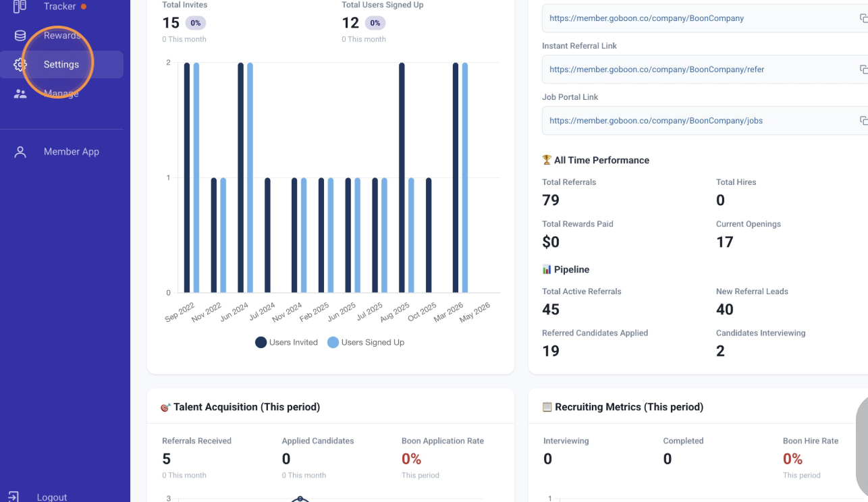The image size is (868, 502).
Task: Copy the Job Portal Link
Action: (x=863, y=121)
